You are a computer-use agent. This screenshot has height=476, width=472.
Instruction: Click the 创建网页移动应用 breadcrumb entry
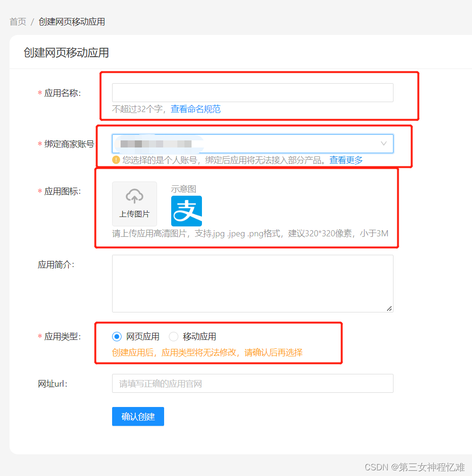click(72, 21)
